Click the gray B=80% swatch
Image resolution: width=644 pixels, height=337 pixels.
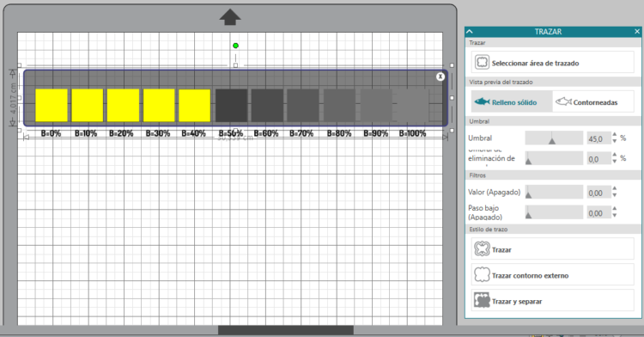pyautogui.click(x=339, y=105)
